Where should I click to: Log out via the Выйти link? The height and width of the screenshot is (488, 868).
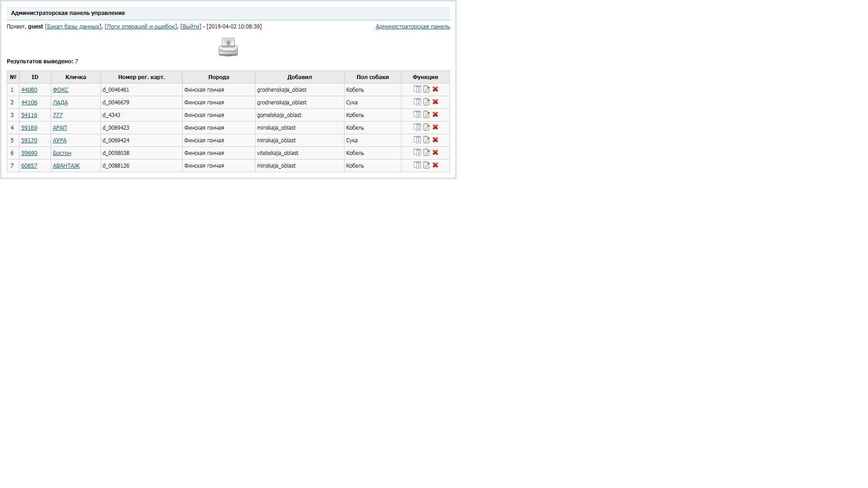pyautogui.click(x=191, y=27)
